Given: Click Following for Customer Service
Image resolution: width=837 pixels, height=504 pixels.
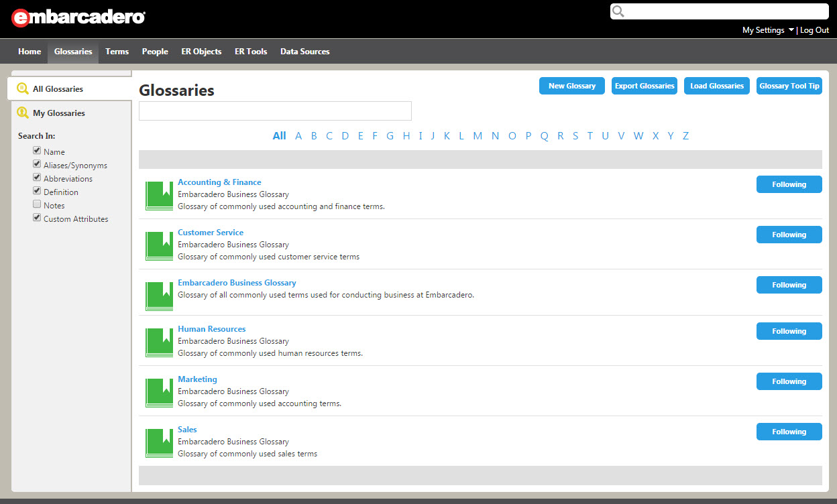Looking at the screenshot, I should coord(789,235).
